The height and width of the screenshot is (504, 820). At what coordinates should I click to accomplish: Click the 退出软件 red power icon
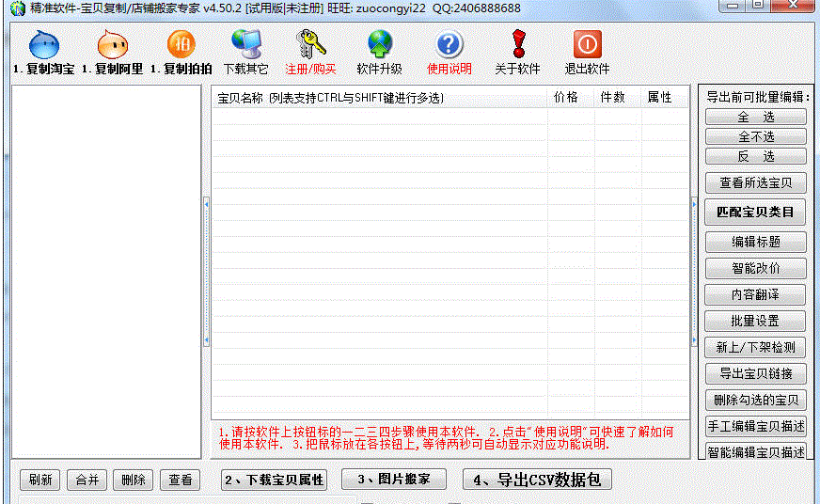(x=588, y=44)
